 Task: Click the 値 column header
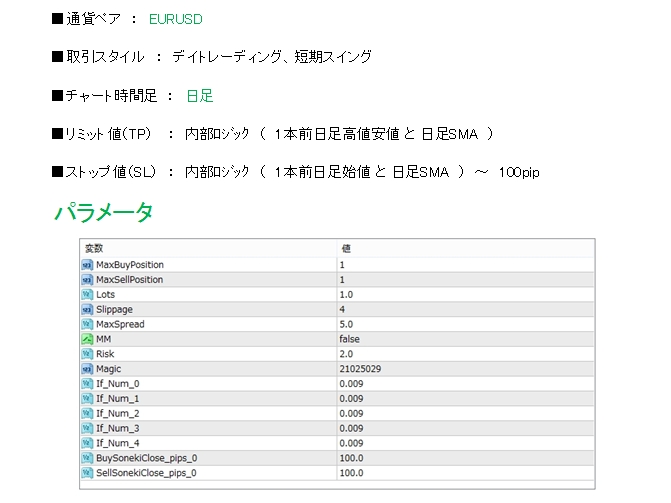click(x=346, y=248)
